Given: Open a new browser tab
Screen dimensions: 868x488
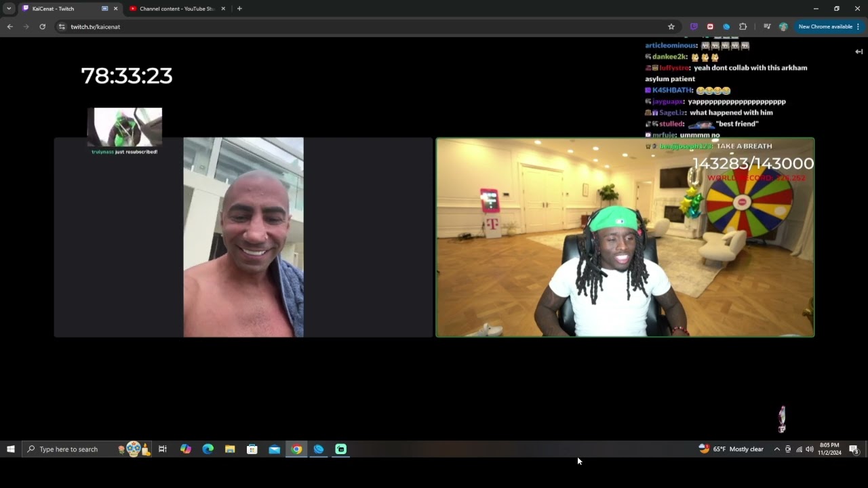Looking at the screenshot, I should 239,9.
